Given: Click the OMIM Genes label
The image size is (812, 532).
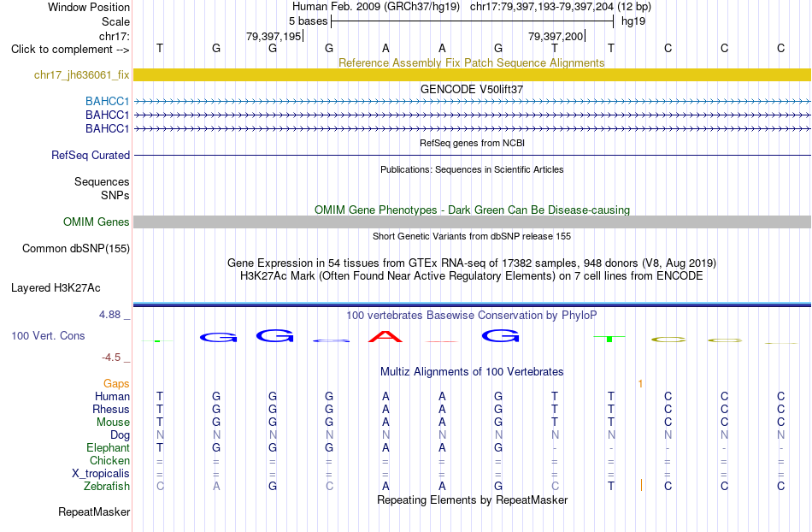Looking at the screenshot, I should [x=97, y=222].
